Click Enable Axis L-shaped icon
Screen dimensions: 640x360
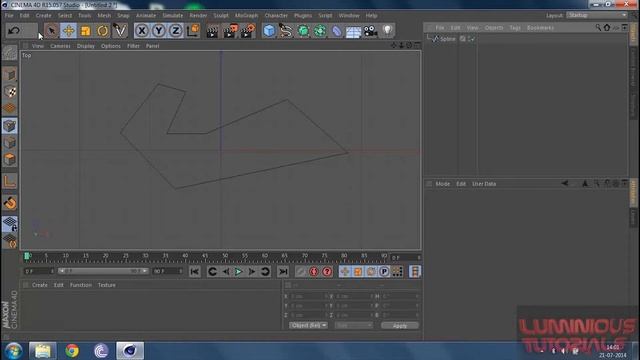coord(10,181)
